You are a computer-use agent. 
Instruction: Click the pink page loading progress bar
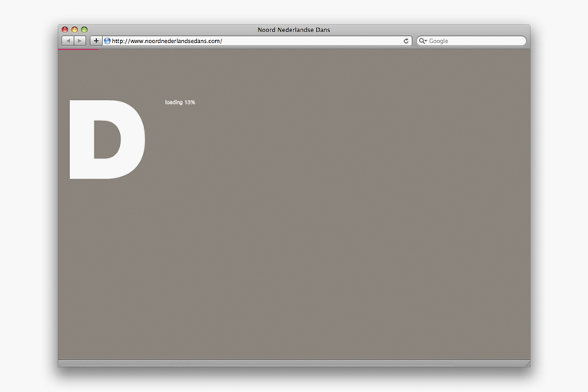[x=78, y=49]
